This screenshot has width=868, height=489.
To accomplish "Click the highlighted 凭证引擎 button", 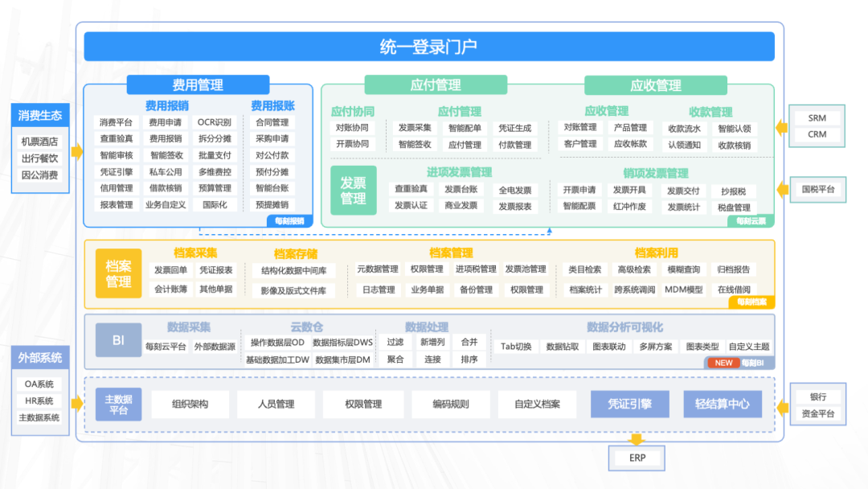I will (x=630, y=404).
